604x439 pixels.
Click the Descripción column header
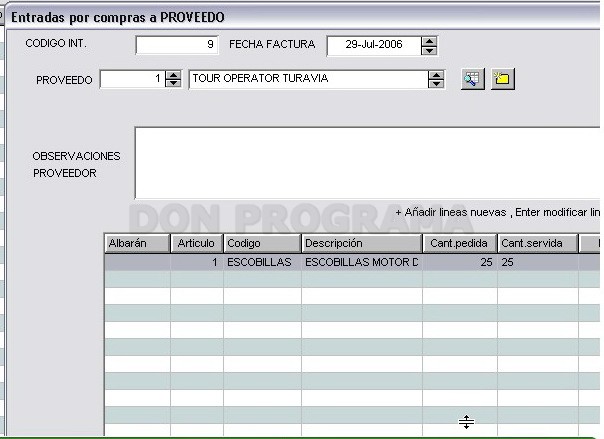tap(362, 243)
